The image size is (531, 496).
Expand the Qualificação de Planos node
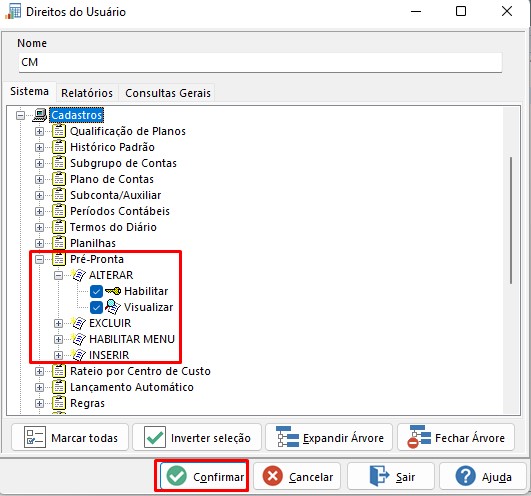click(39, 131)
